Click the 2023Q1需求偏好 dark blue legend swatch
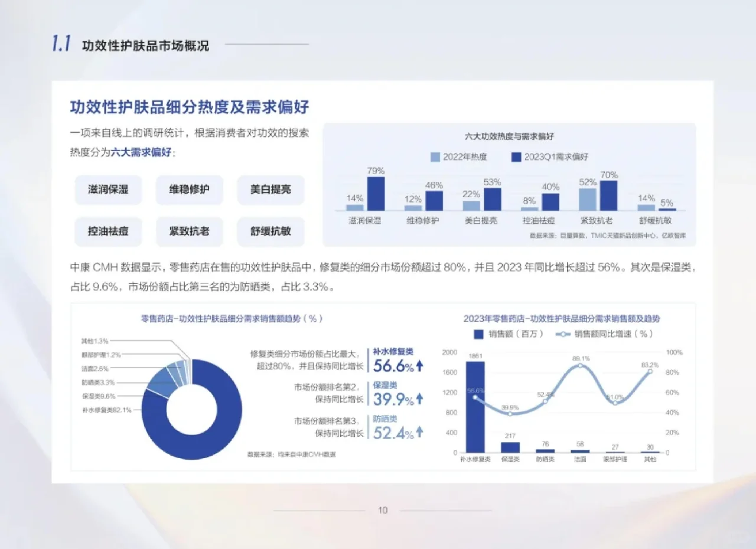The width and height of the screenshot is (756, 549). pos(516,157)
